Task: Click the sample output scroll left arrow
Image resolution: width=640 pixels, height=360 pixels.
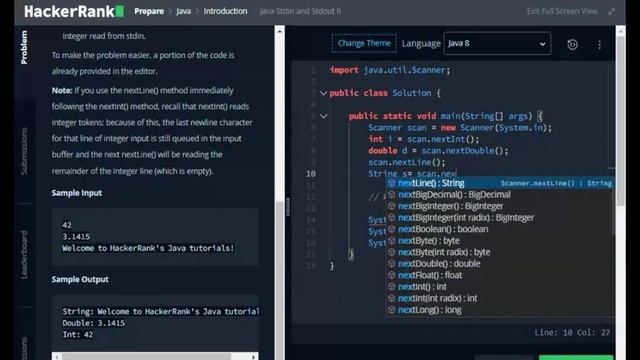Action: (x=56, y=357)
